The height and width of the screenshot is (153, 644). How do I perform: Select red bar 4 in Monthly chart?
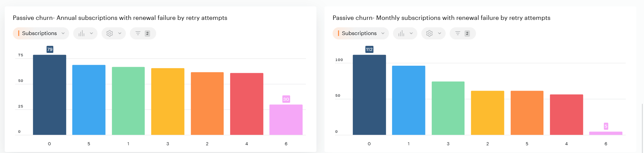click(566, 115)
